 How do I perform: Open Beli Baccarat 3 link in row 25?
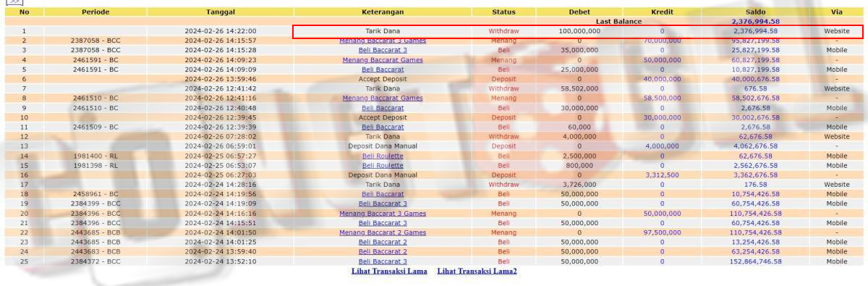(383, 261)
